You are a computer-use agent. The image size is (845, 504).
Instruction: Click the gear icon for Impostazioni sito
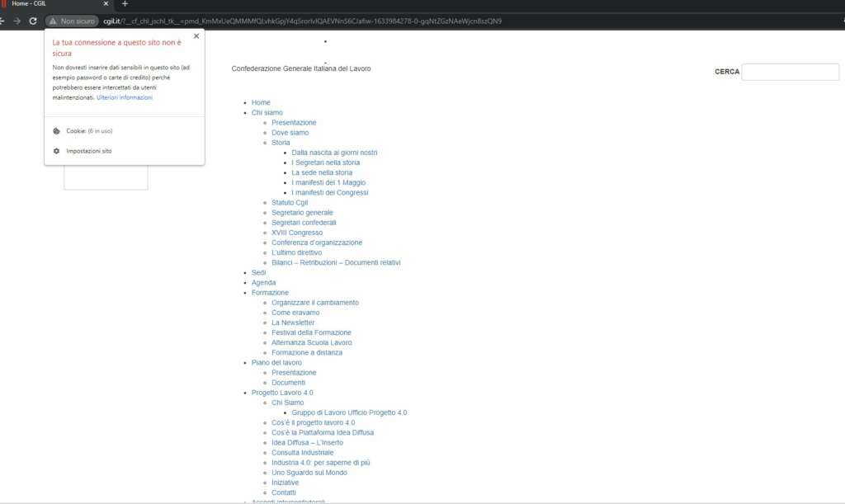click(57, 151)
